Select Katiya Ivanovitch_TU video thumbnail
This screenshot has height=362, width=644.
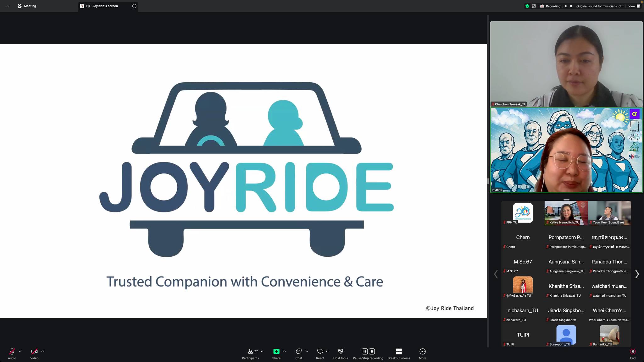566,213
